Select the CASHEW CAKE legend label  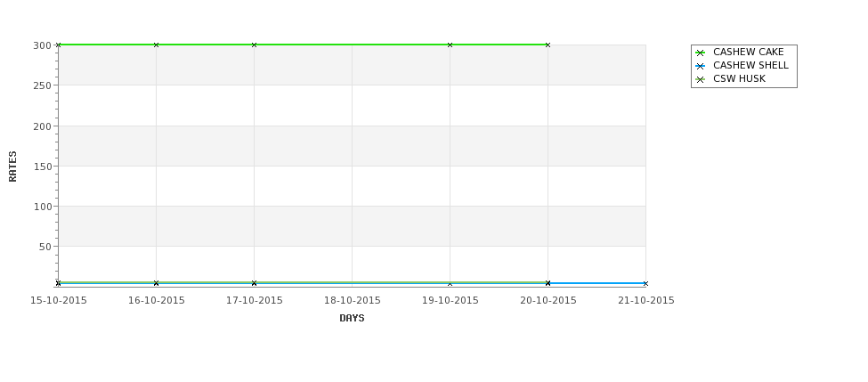[748, 52]
